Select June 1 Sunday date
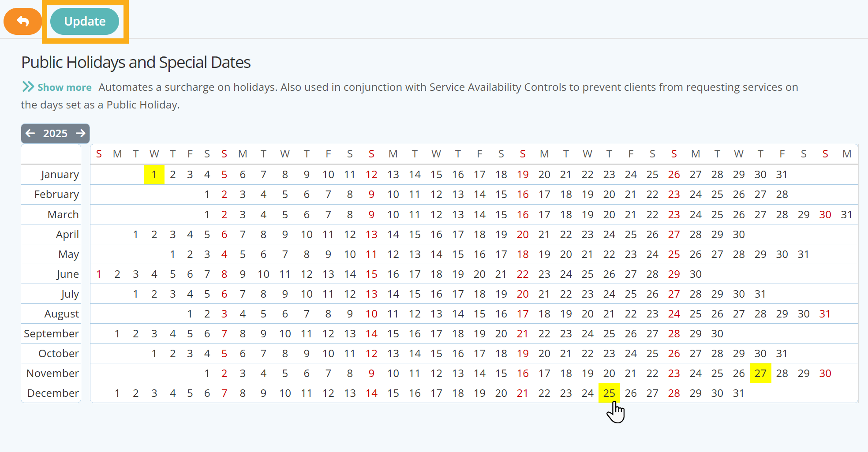868x452 pixels. point(99,274)
